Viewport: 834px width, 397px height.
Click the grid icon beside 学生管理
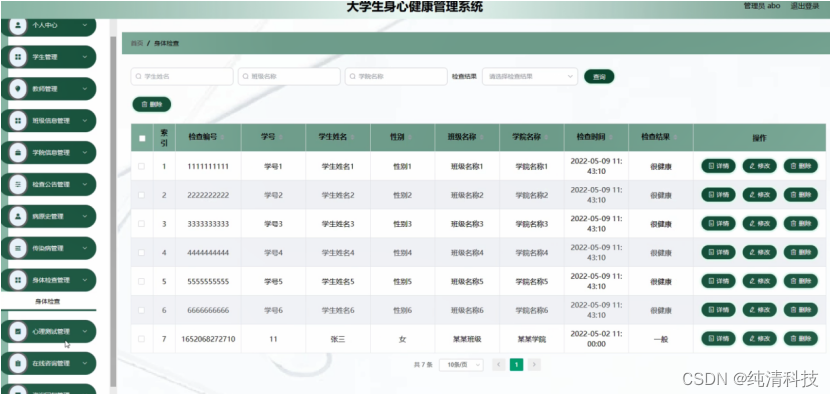click(18, 57)
